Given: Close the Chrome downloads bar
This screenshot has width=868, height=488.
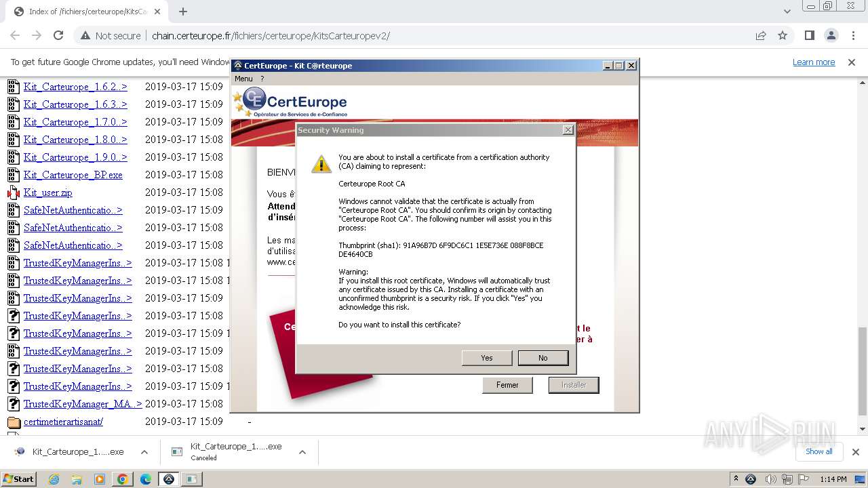Looking at the screenshot, I should click(x=855, y=451).
